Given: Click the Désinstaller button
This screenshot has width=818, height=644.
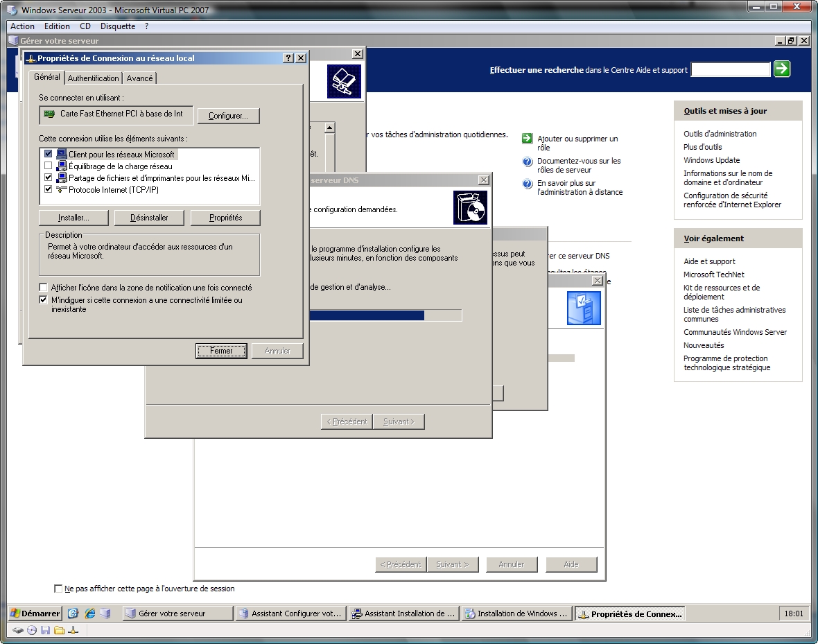Looking at the screenshot, I should pos(149,218).
